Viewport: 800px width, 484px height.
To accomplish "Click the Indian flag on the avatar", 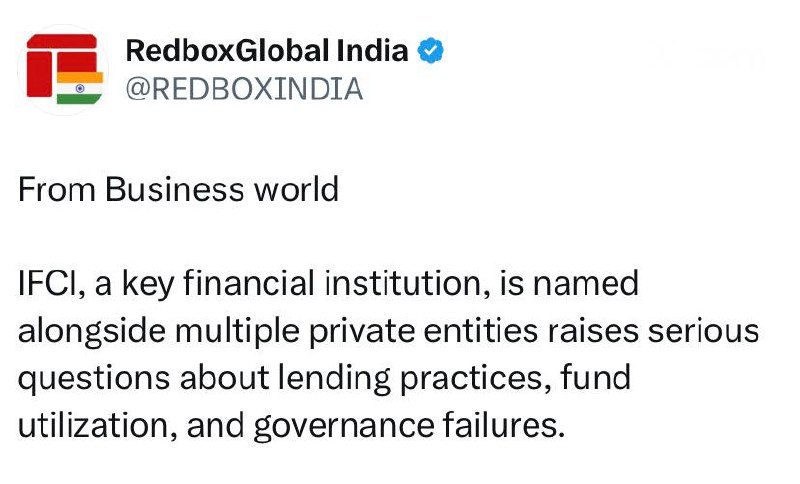I will point(80,88).
